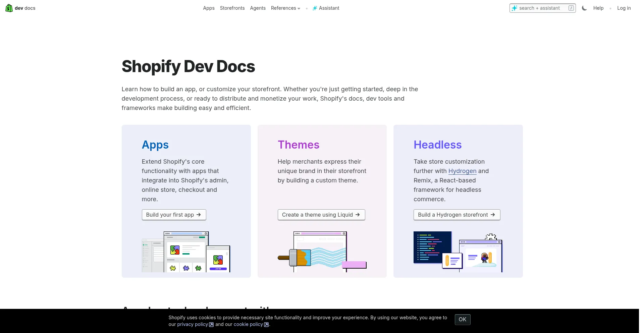Click the Apps puzzle illustration
Image resolution: width=644 pixels, height=333 pixels.
click(x=186, y=252)
